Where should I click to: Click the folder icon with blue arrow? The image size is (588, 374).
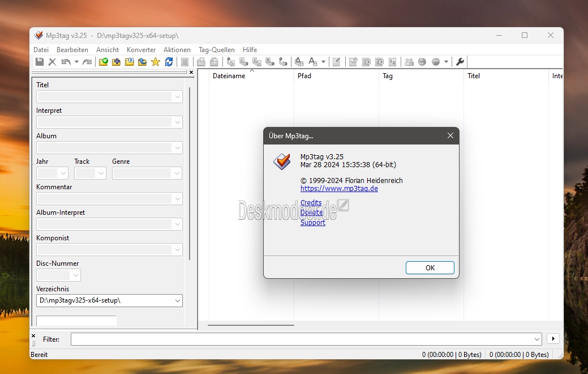pyautogui.click(x=143, y=62)
